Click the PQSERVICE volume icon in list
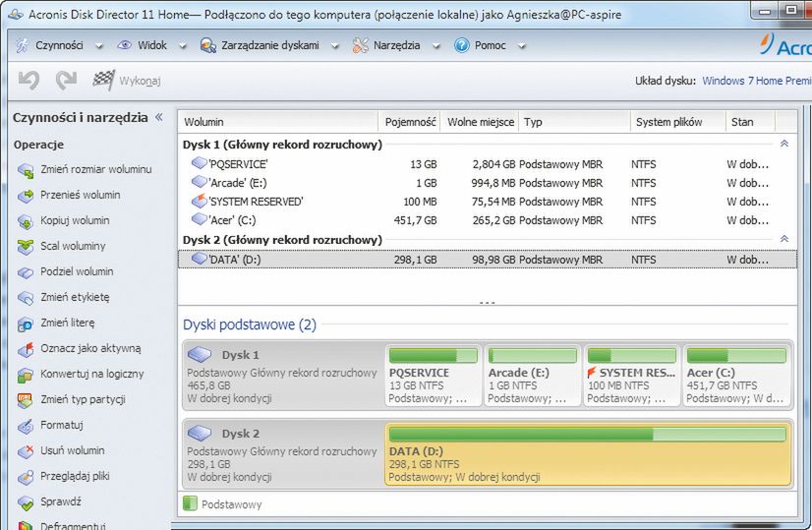The height and width of the screenshot is (530, 812). point(199,163)
